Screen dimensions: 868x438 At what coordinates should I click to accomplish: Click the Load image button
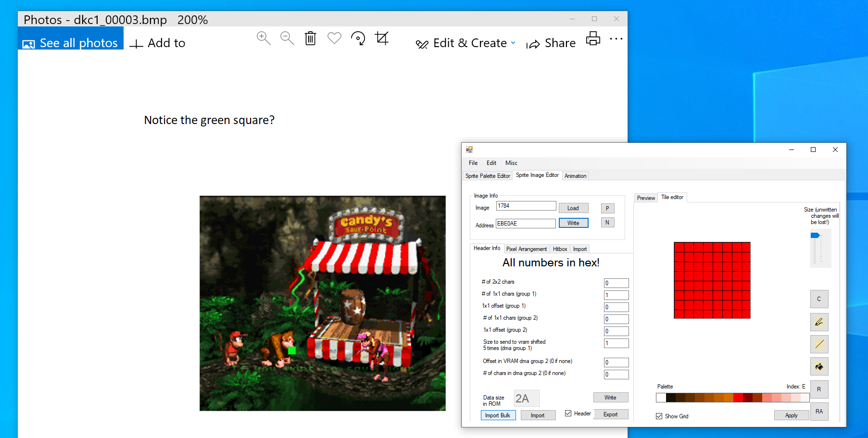tap(573, 208)
